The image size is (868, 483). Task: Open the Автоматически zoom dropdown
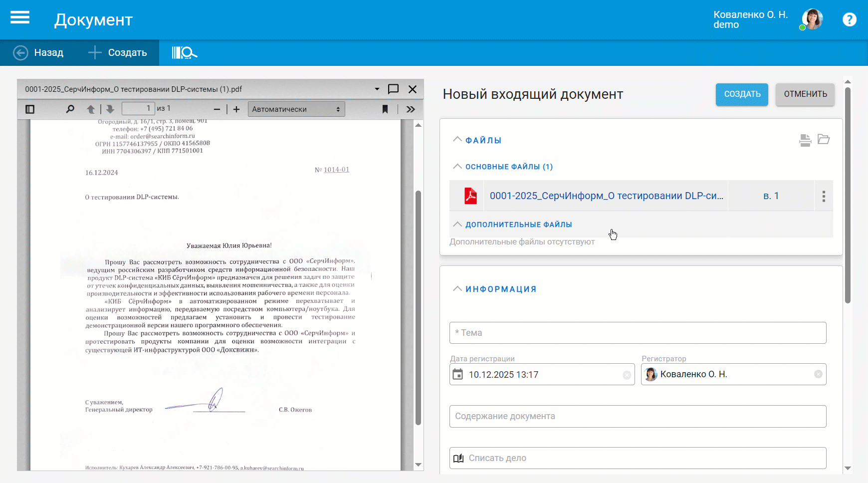coord(296,109)
